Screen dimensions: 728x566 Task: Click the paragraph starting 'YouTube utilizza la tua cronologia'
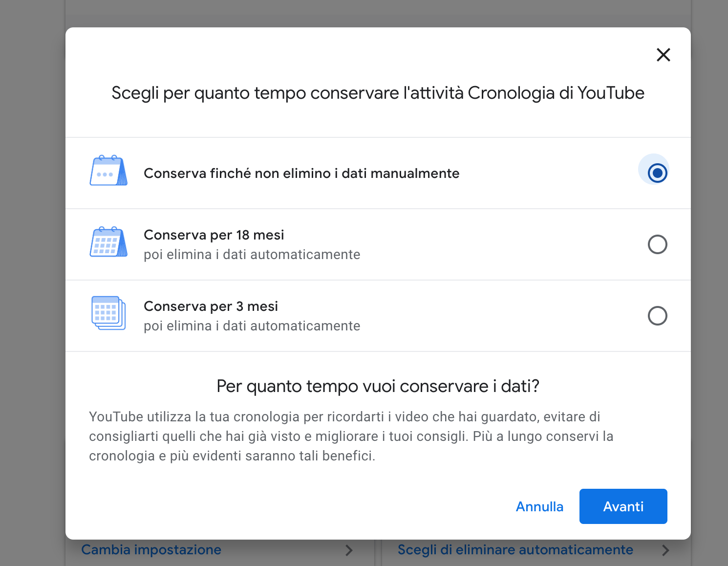351,436
